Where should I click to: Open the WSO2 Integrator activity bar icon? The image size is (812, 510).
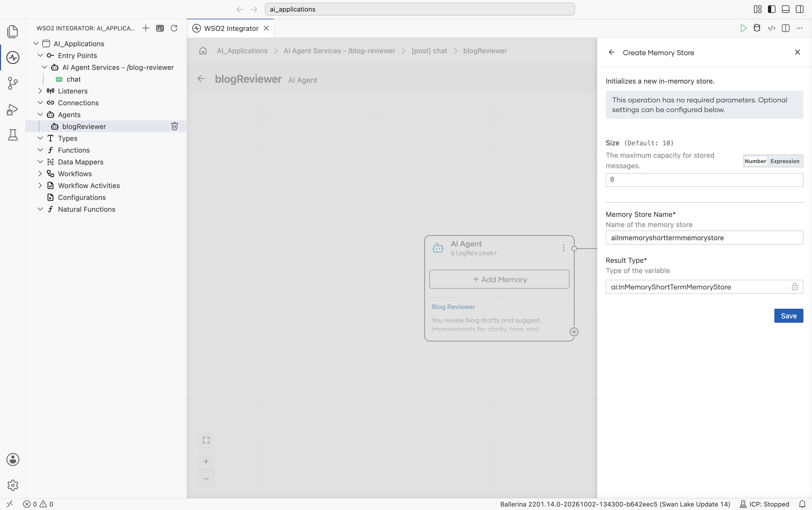(x=13, y=57)
